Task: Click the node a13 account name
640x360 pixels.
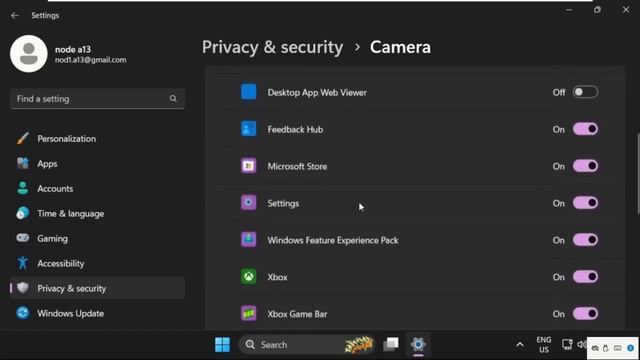Action: point(73,49)
